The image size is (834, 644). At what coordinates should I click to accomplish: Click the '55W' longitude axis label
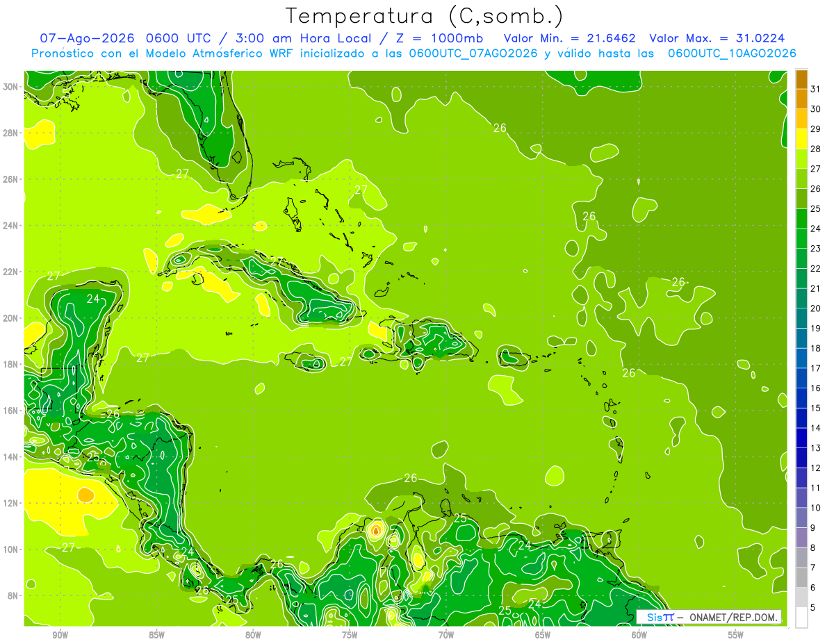(736, 635)
